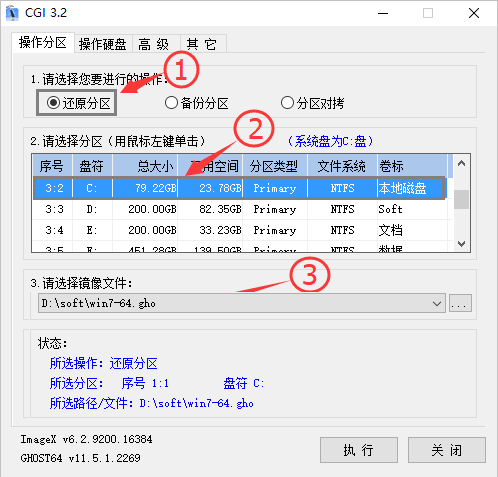This screenshot has width=498, height=477.
Task: Choose the 分区对拷 radio option
Action: click(x=312, y=103)
